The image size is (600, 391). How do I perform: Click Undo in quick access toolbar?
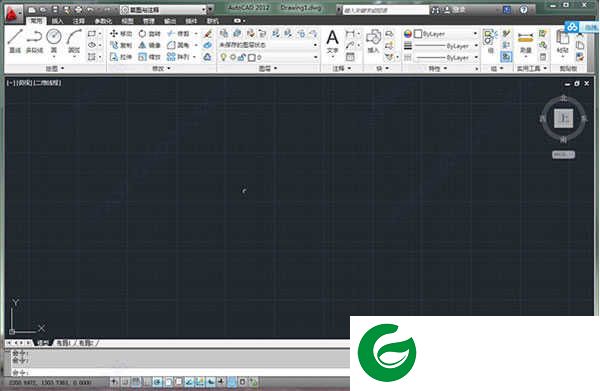[x=91, y=10]
